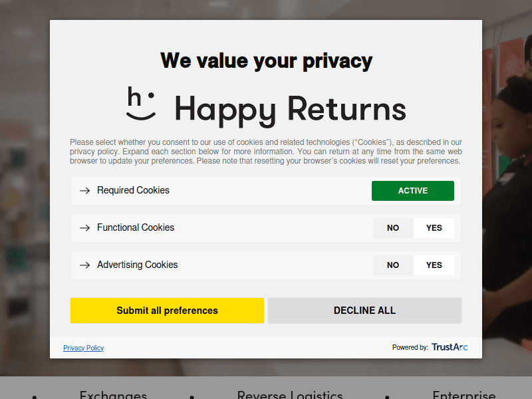
Task: Select the Reverse Logistics item
Action: 290,394
